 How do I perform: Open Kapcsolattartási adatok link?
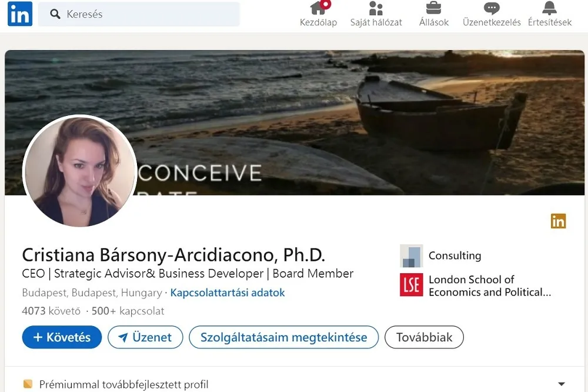[x=227, y=293]
